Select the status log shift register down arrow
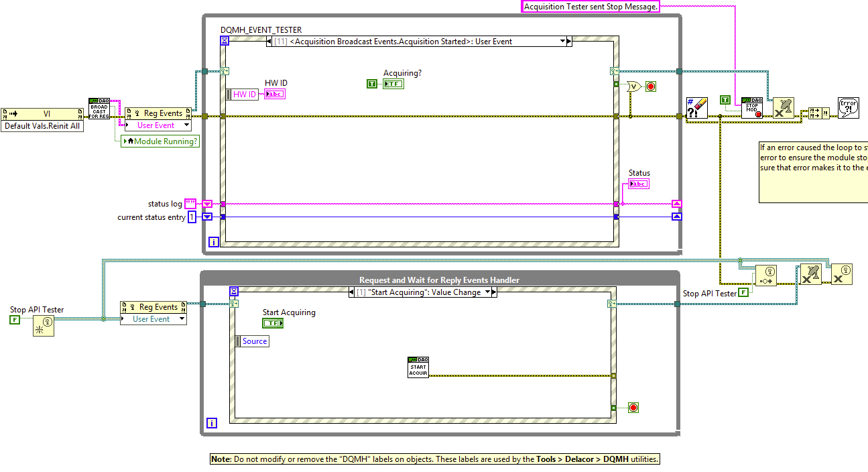868x472 pixels. (207, 204)
